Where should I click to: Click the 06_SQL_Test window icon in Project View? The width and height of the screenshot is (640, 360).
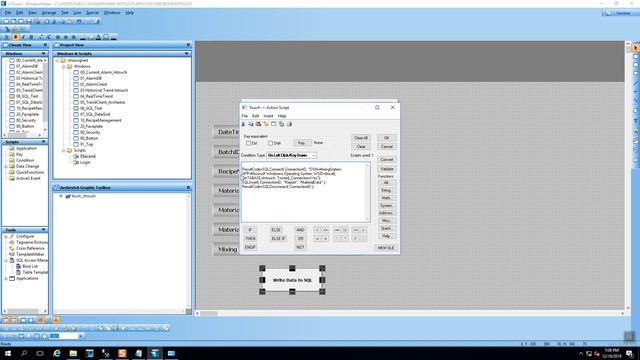coord(76,108)
